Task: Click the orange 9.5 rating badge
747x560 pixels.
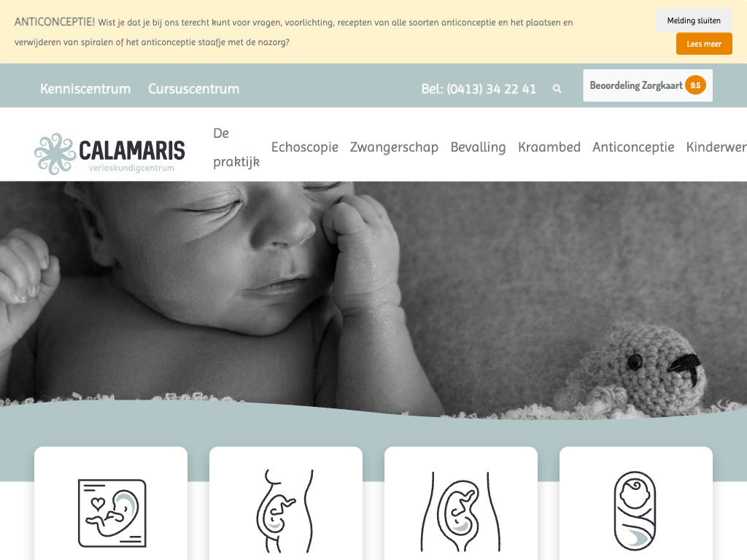Action: (x=695, y=85)
